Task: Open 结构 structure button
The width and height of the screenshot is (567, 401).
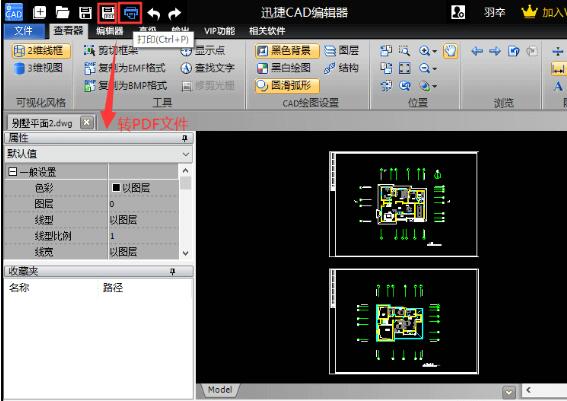Action: 341,68
